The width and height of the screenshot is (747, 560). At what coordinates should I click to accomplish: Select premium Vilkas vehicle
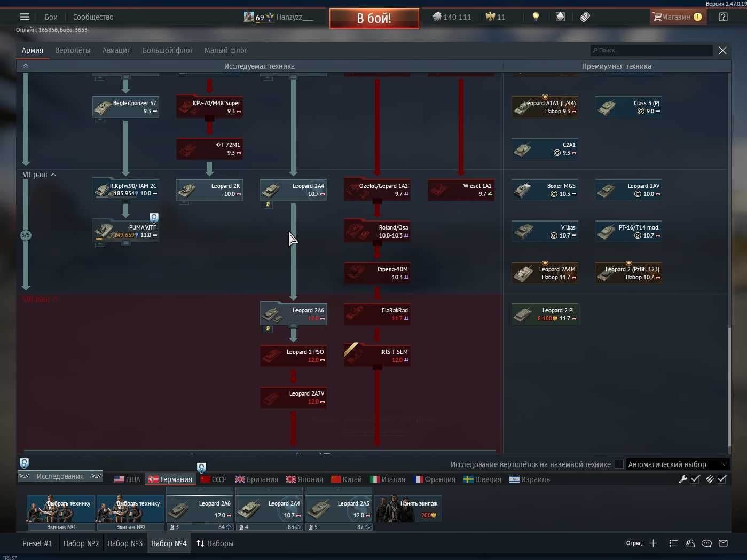[x=545, y=231]
